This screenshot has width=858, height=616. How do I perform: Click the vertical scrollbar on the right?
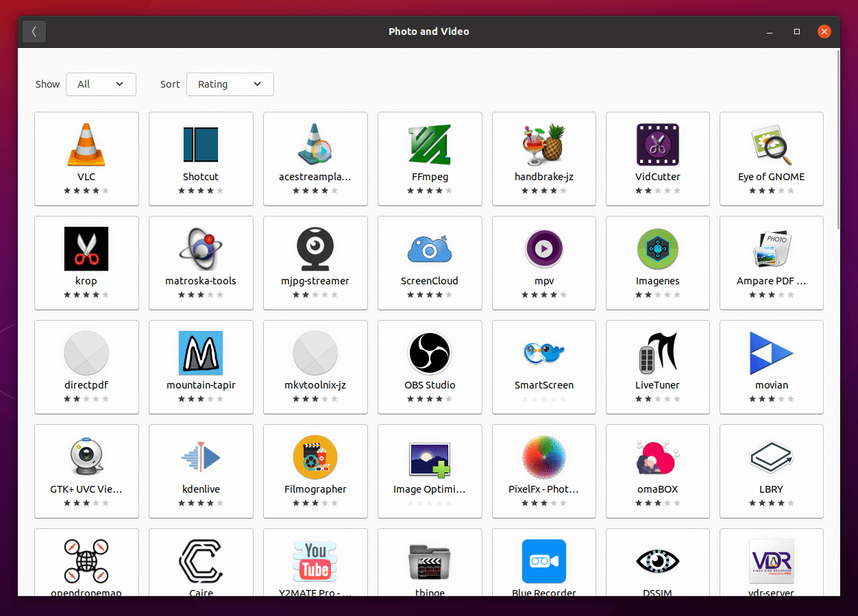click(x=838, y=140)
